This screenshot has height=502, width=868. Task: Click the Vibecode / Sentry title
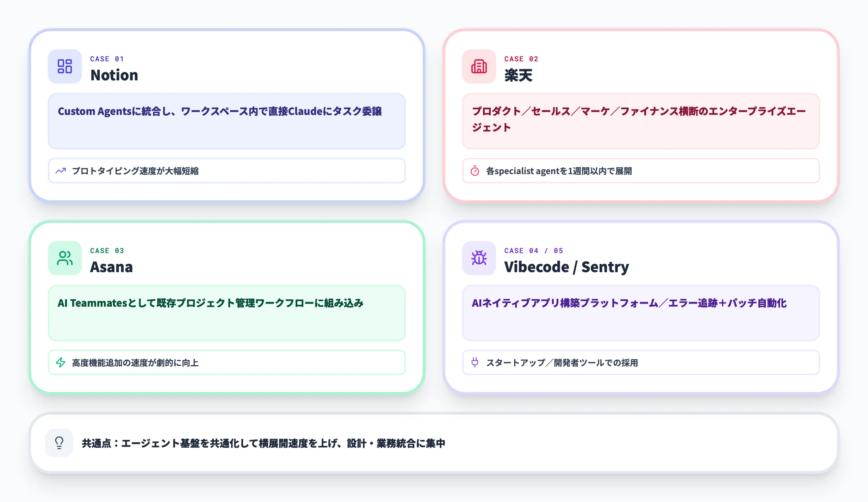[566, 267]
